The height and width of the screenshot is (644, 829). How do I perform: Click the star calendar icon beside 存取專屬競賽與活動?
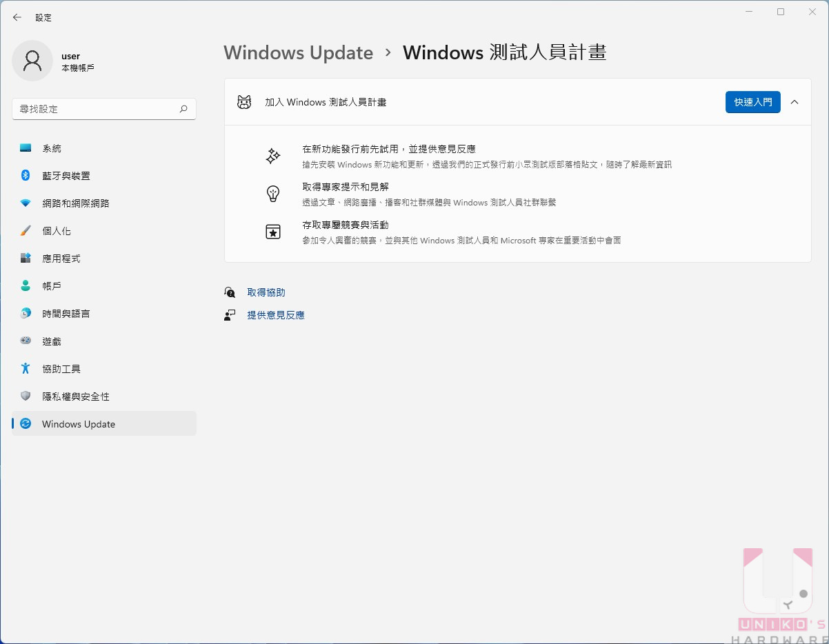273,232
